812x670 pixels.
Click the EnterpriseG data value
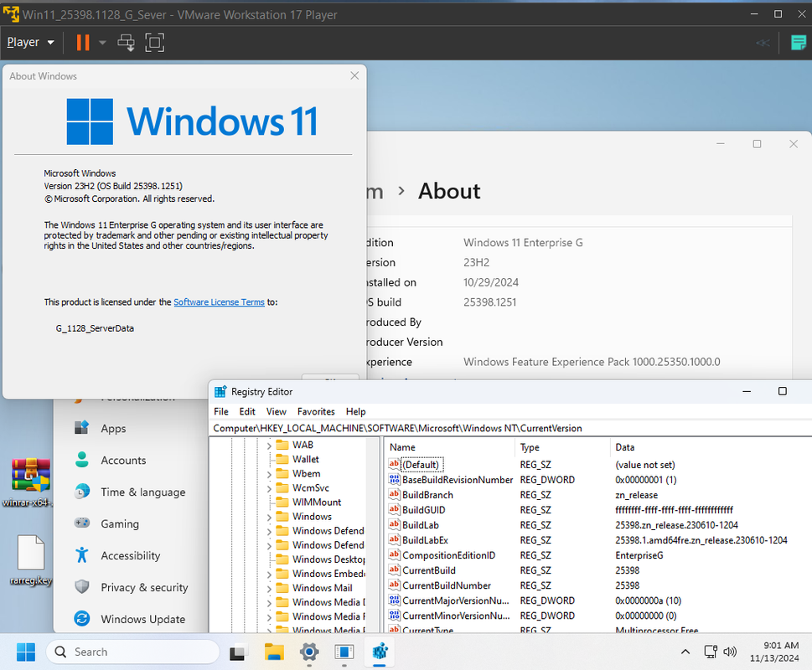tap(639, 555)
